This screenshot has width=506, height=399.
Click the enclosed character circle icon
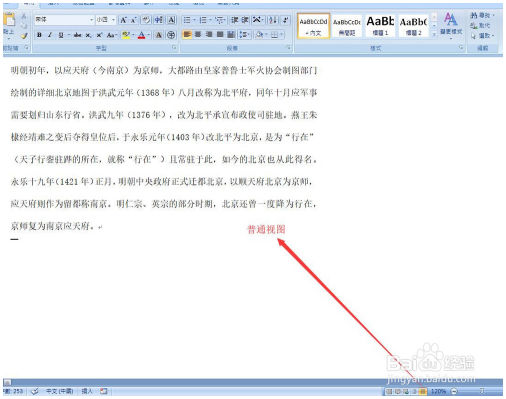[x=171, y=35]
